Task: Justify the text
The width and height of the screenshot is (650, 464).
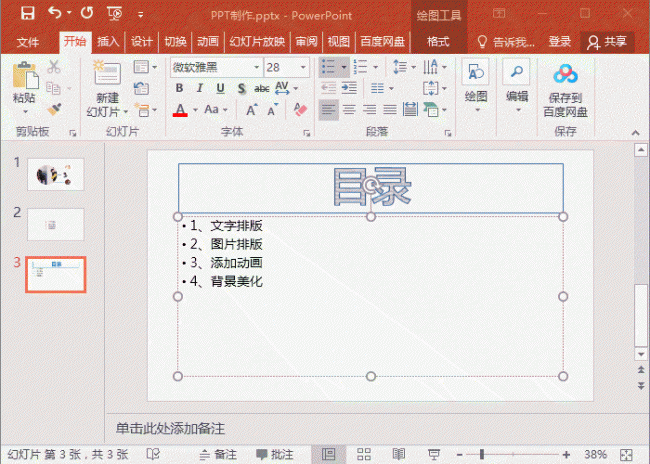Action: [390, 109]
